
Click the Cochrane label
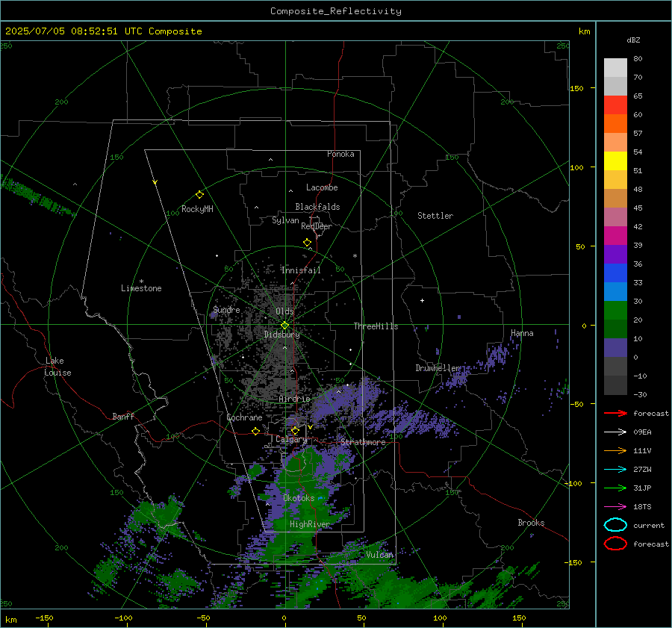[x=244, y=417]
